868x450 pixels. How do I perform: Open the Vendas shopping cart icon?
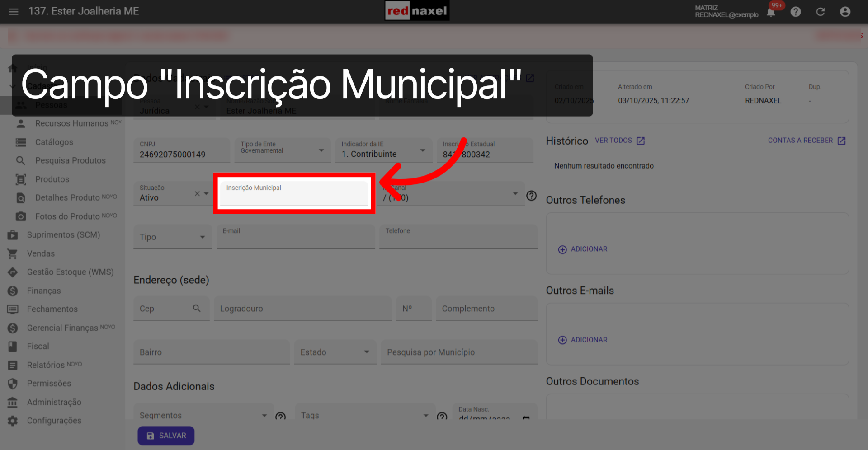[x=12, y=253]
